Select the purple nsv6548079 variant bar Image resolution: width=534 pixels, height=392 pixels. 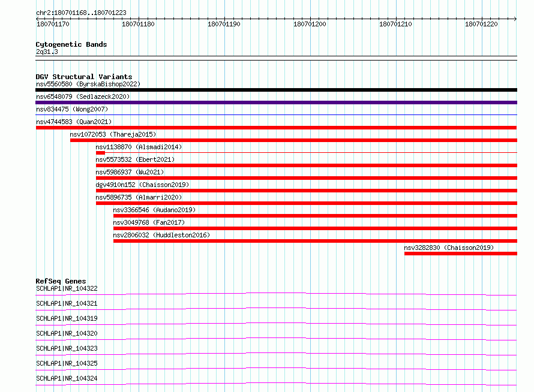(276, 102)
